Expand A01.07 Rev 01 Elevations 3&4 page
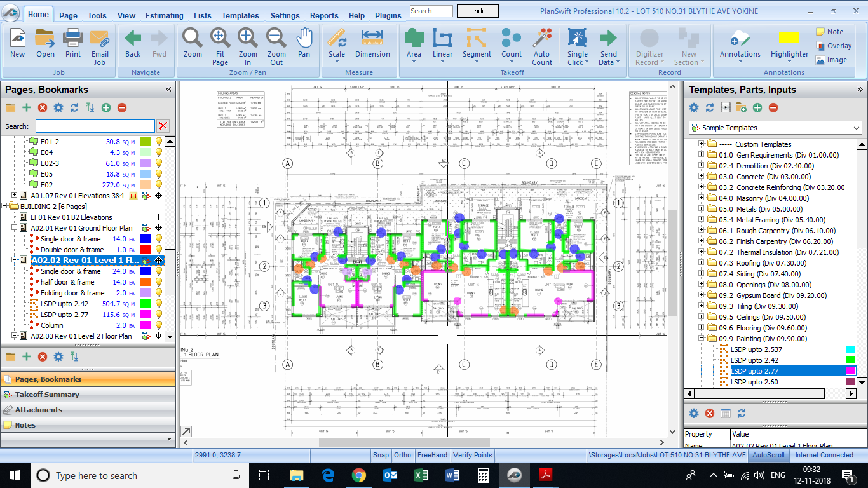 click(x=15, y=196)
